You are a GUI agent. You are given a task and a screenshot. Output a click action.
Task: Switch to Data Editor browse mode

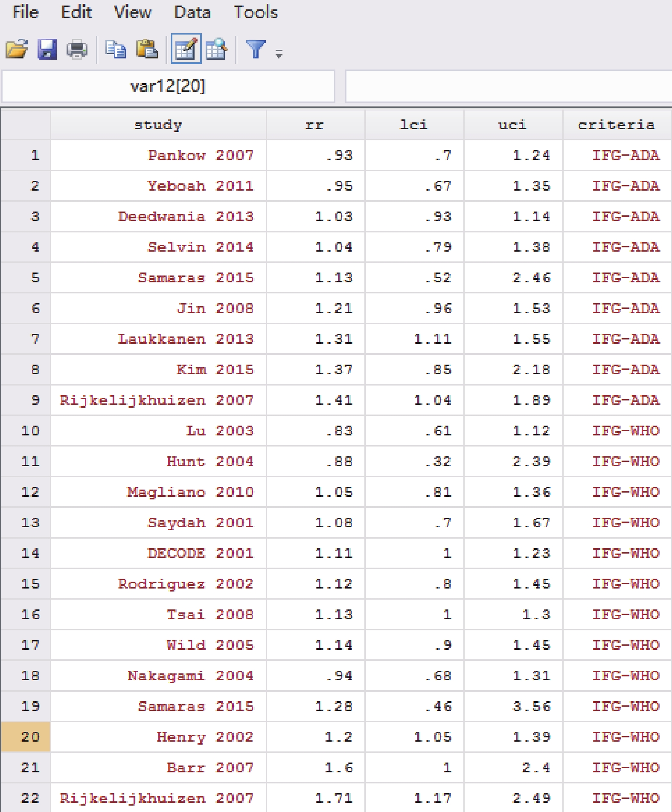(x=217, y=49)
